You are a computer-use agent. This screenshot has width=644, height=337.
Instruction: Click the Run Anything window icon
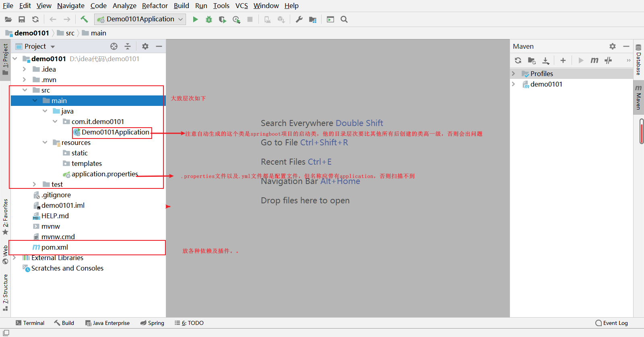[x=330, y=19]
